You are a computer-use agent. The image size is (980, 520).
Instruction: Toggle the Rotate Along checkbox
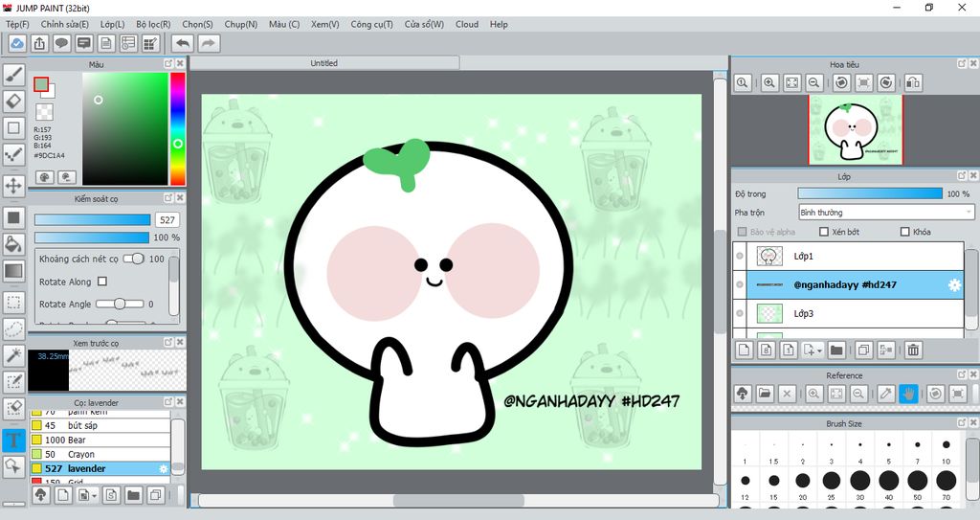click(x=102, y=282)
